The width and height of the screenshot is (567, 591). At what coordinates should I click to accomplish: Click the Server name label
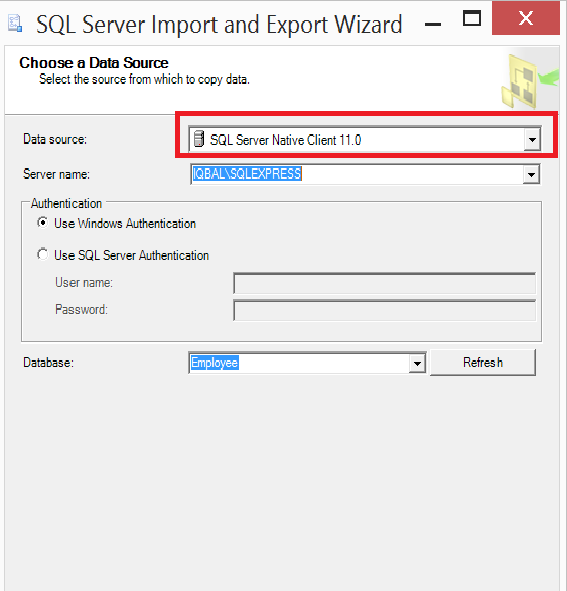click(x=57, y=174)
